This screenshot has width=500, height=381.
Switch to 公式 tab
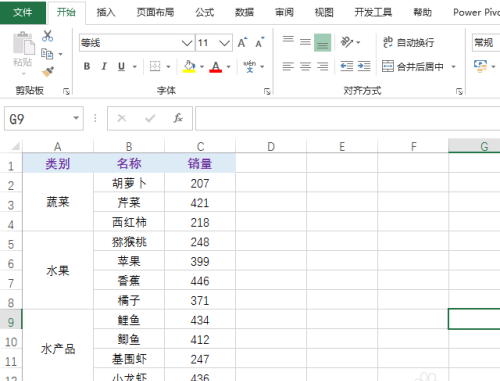tap(205, 12)
